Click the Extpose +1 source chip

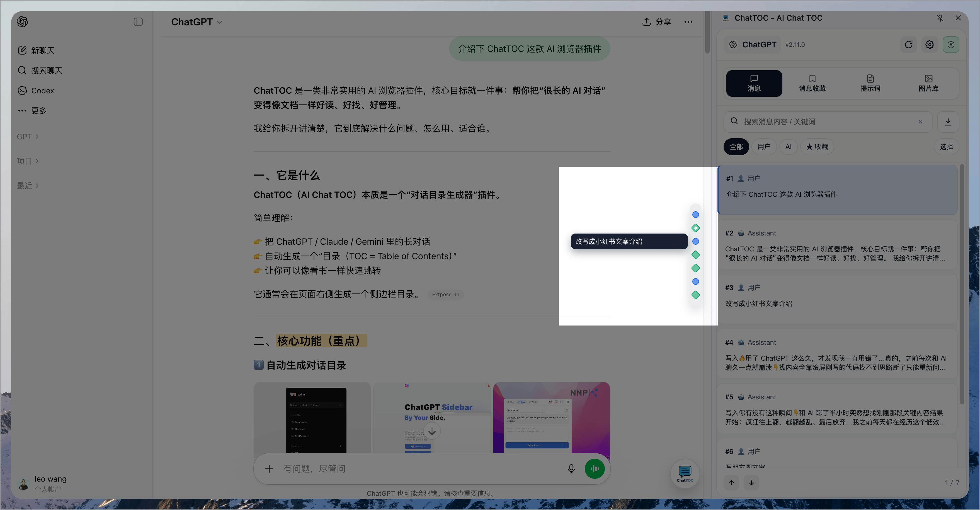[445, 294]
